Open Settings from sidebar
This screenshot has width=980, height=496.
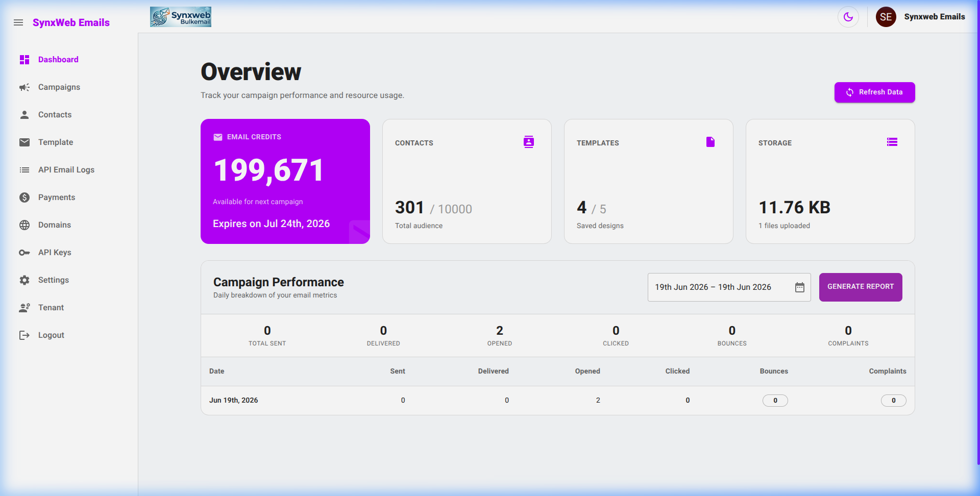pyautogui.click(x=54, y=280)
